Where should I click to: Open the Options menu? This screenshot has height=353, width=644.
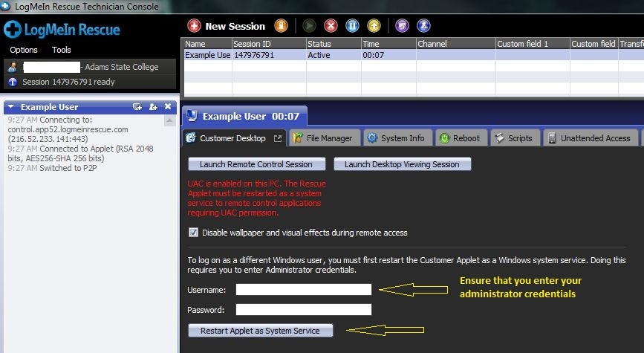pos(24,50)
